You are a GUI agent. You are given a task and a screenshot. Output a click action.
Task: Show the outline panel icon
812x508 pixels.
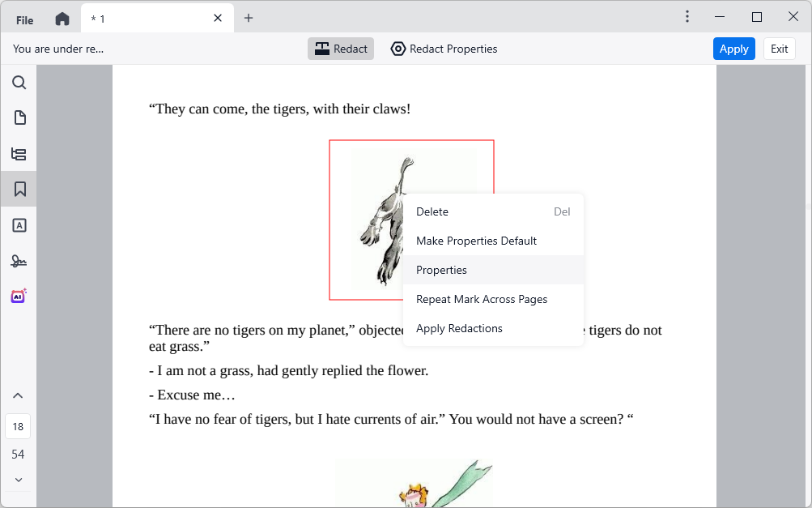[x=19, y=154]
